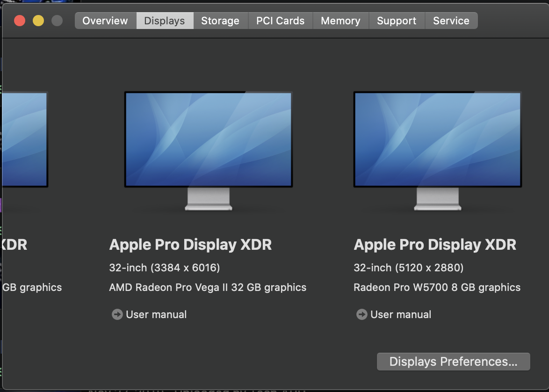Click the text 32-inch (3384 x 6016)
This screenshot has height=392, width=549.
(x=165, y=268)
